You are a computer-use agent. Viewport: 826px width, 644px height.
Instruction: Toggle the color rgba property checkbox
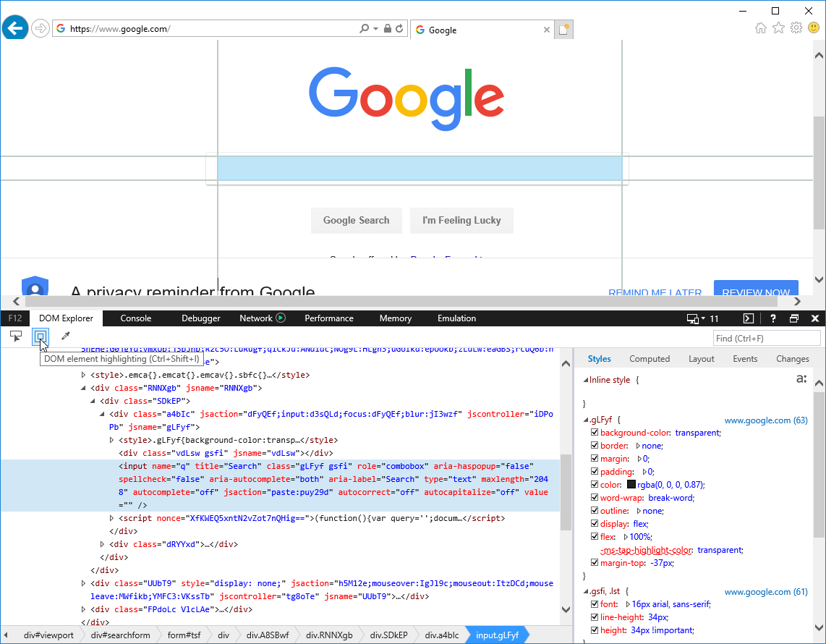[x=595, y=484]
